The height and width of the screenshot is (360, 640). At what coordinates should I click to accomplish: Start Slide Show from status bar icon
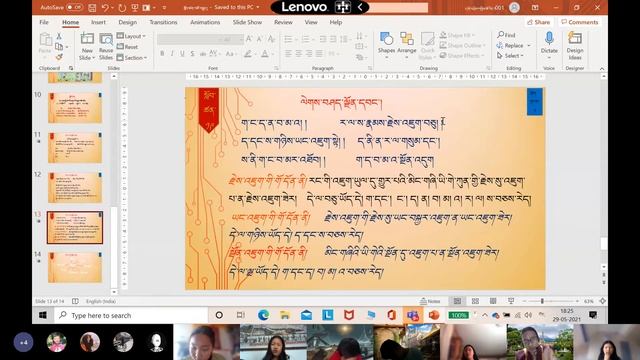pyautogui.click(x=511, y=301)
